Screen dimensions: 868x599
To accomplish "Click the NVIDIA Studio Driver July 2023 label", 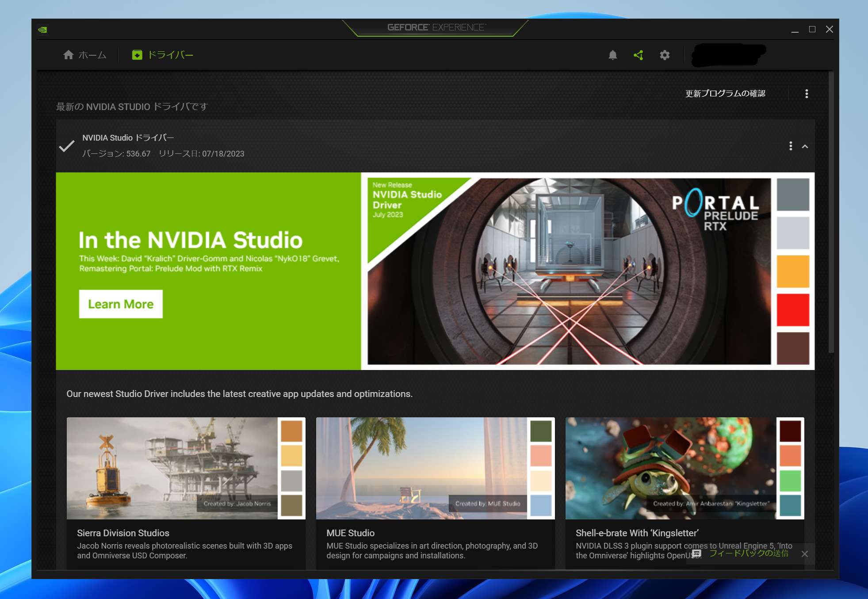I will click(407, 200).
